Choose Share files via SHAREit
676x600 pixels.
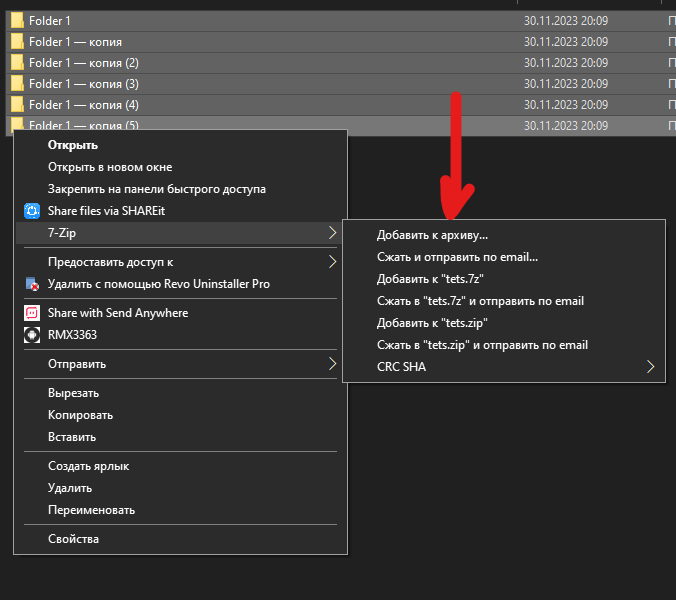[106, 211]
